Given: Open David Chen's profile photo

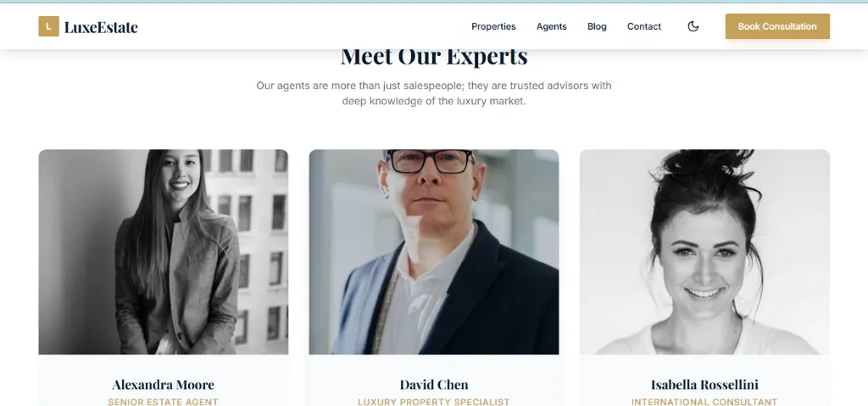Looking at the screenshot, I should pos(434,252).
